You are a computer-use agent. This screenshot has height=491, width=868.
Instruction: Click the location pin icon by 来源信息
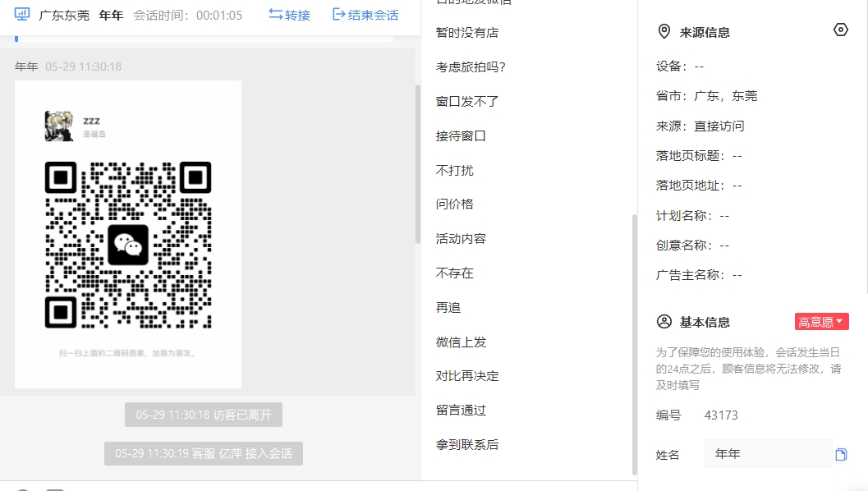[664, 31]
